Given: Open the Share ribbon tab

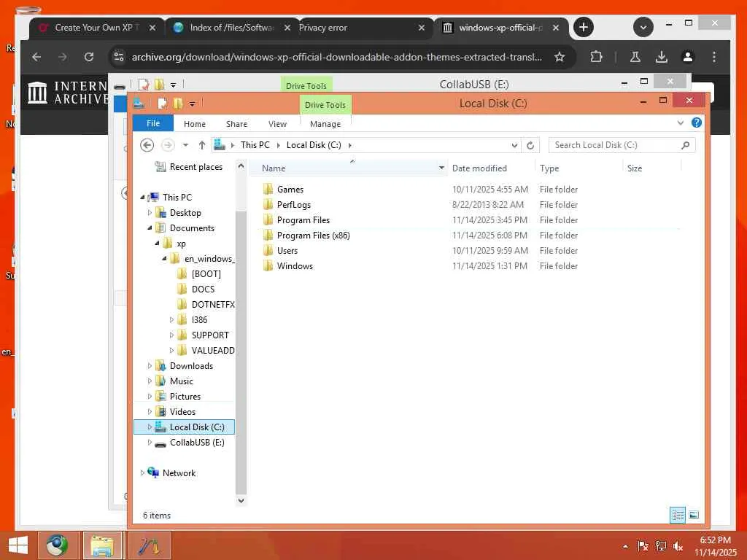Looking at the screenshot, I should pos(237,124).
